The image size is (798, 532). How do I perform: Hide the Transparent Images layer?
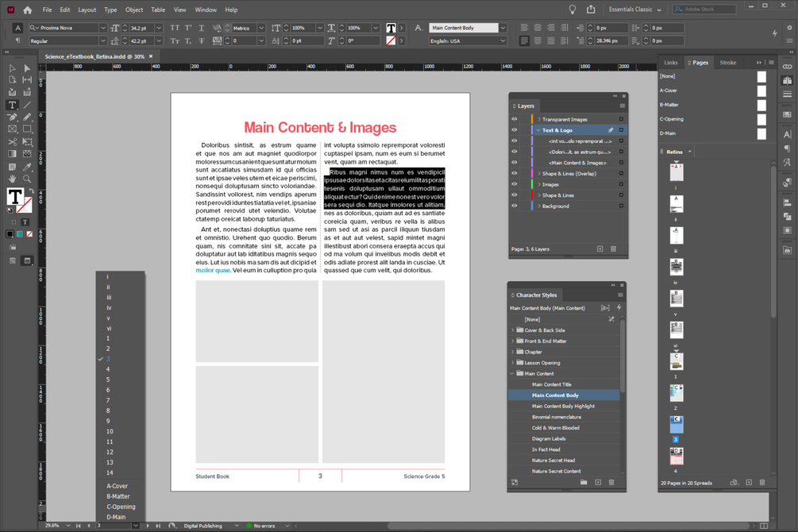514,119
